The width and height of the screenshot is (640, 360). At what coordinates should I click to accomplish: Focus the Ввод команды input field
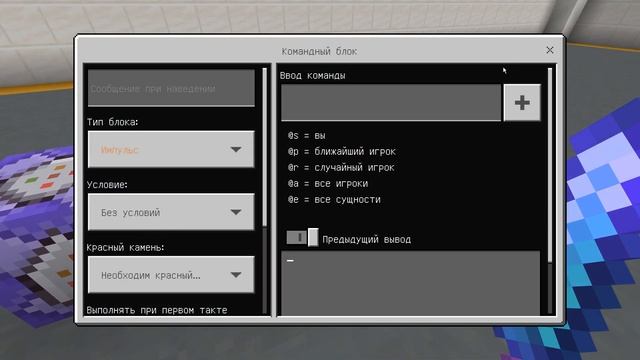[391, 102]
